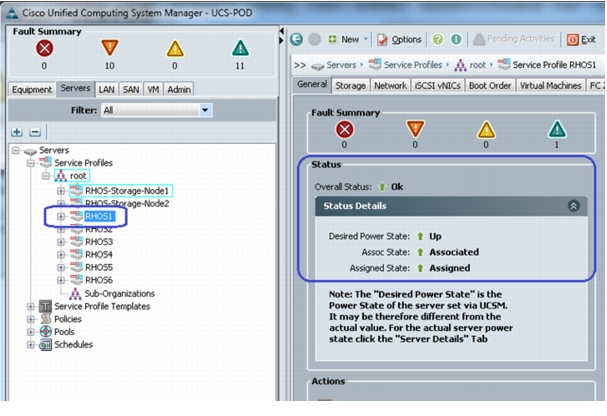
Task: Open the New menu in toolbar
Action: tap(347, 39)
